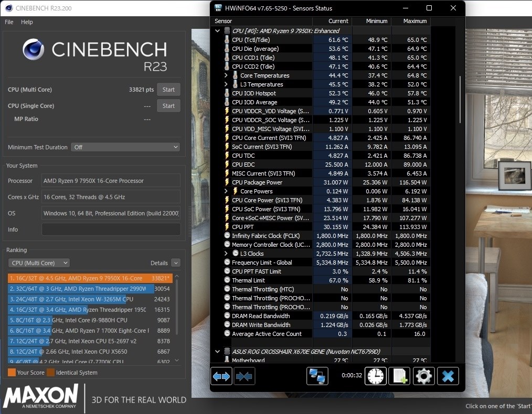Screen dimensions: 532x414
Task: Click the shrink arrows icon in HWiNFO toolbar
Action: click(x=244, y=376)
